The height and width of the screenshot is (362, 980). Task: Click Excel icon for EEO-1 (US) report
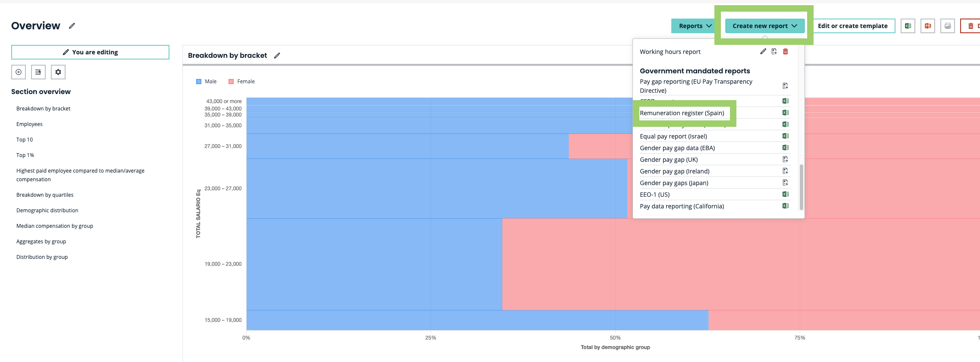(x=785, y=195)
